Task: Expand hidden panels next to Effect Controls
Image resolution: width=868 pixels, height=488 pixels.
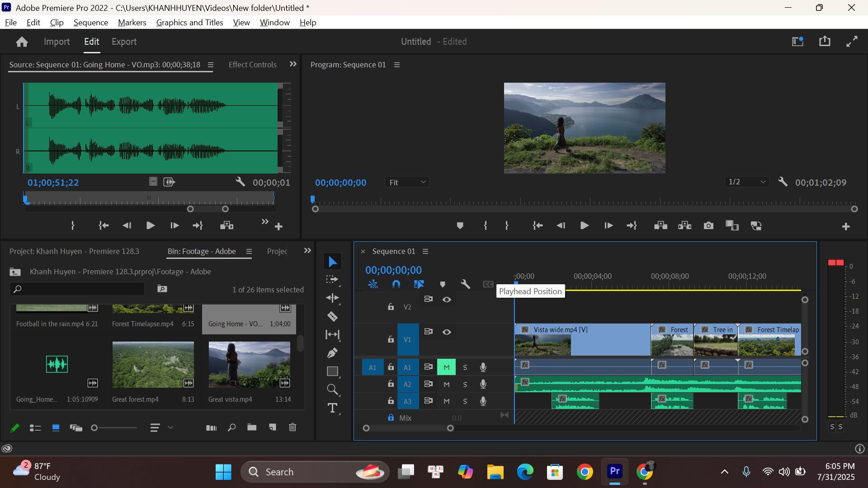Action: pos(293,64)
